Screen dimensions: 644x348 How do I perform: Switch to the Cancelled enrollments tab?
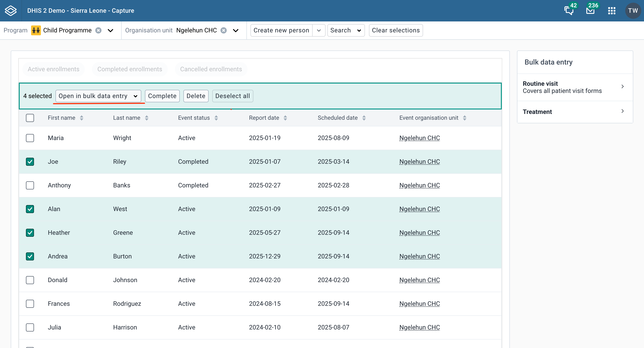click(211, 69)
